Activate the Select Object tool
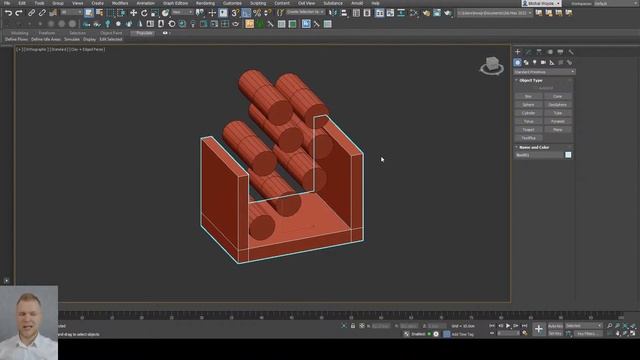This screenshot has width=640, height=360. [x=89, y=13]
